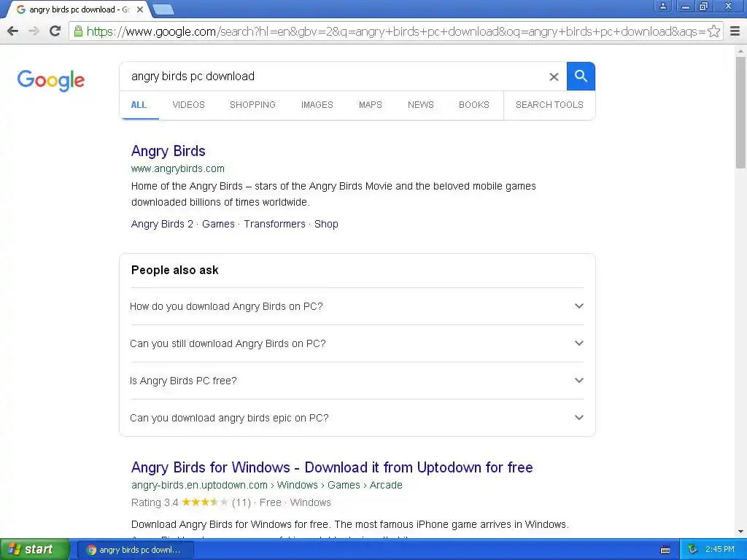Image resolution: width=747 pixels, height=560 pixels.
Task: Click the vertical scrollbar thumb
Action: 741,112
